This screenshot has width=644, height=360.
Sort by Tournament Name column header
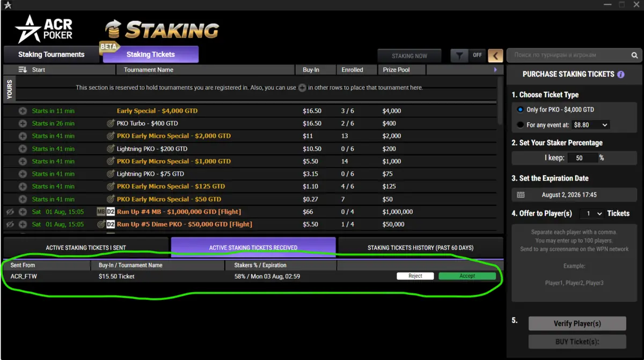pyautogui.click(x=206, y=70)
